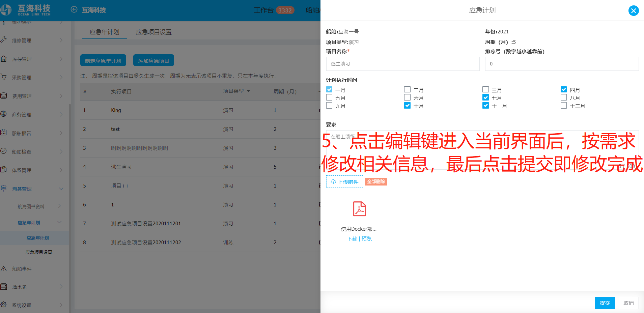Click the 下载 link under the attachment
Image resolution: width=644 pixels, height=313 pixels.
click(x=352, y=239)
